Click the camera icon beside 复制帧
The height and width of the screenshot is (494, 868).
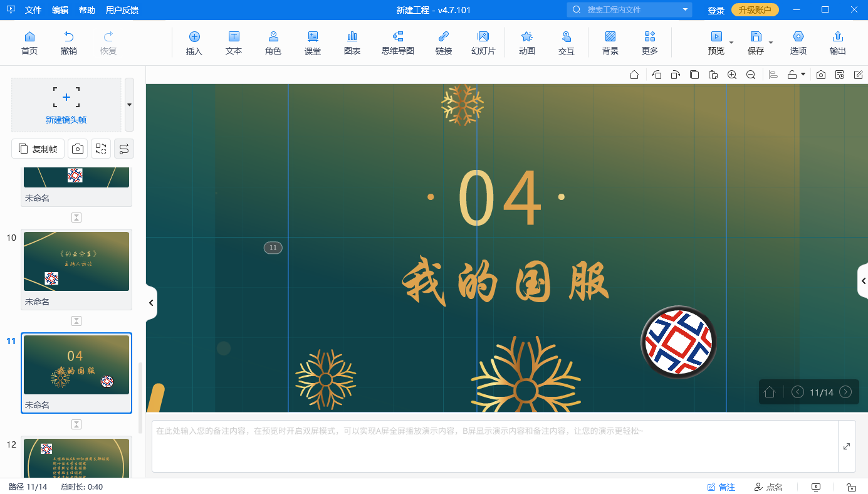[78, 149]
